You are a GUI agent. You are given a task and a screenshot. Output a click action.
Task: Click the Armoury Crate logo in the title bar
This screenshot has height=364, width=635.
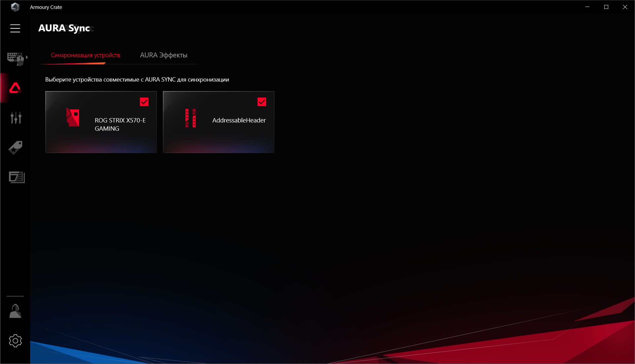[x=15, y=7]
